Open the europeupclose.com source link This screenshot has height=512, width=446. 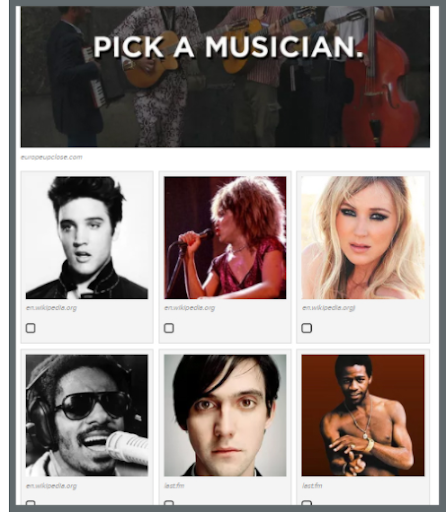51,157
